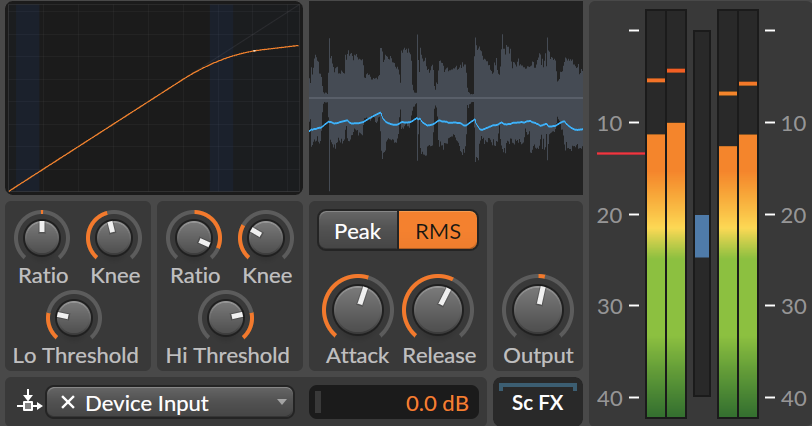Clear the source with the X beside Device Input
Screen dimensions: 812x426
(x=68, y=402)
